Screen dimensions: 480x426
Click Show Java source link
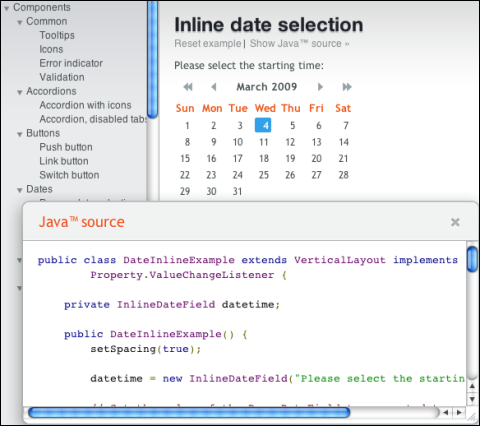pyautogui.click(x=299, y=44)
